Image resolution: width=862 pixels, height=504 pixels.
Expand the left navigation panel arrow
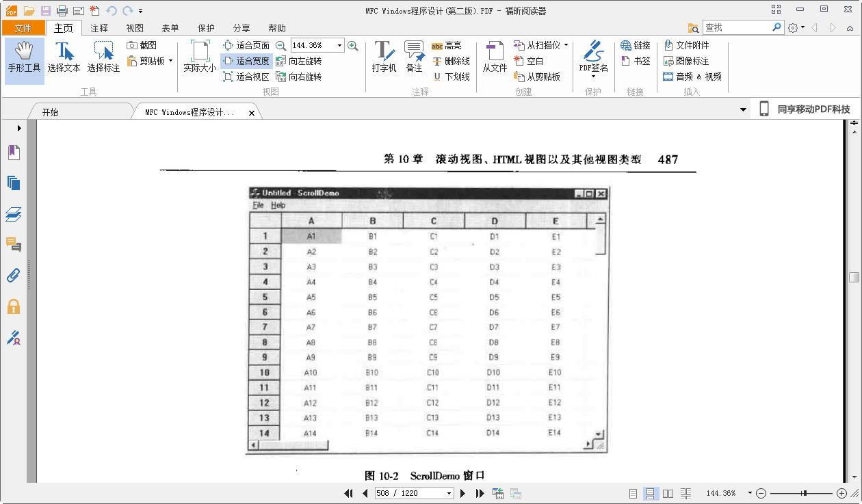pyautogui.click(x=19, y=128)
